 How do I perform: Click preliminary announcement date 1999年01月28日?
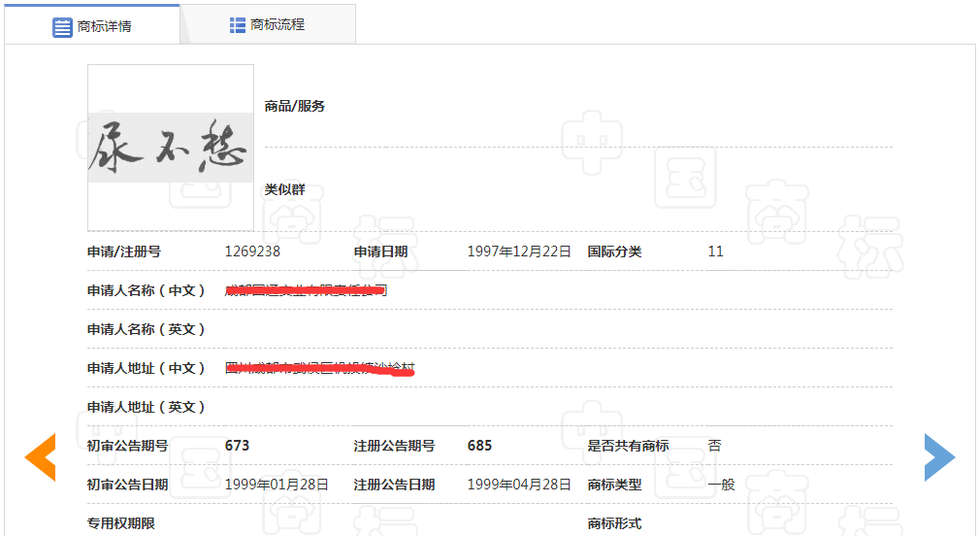(x=277, y=485)
